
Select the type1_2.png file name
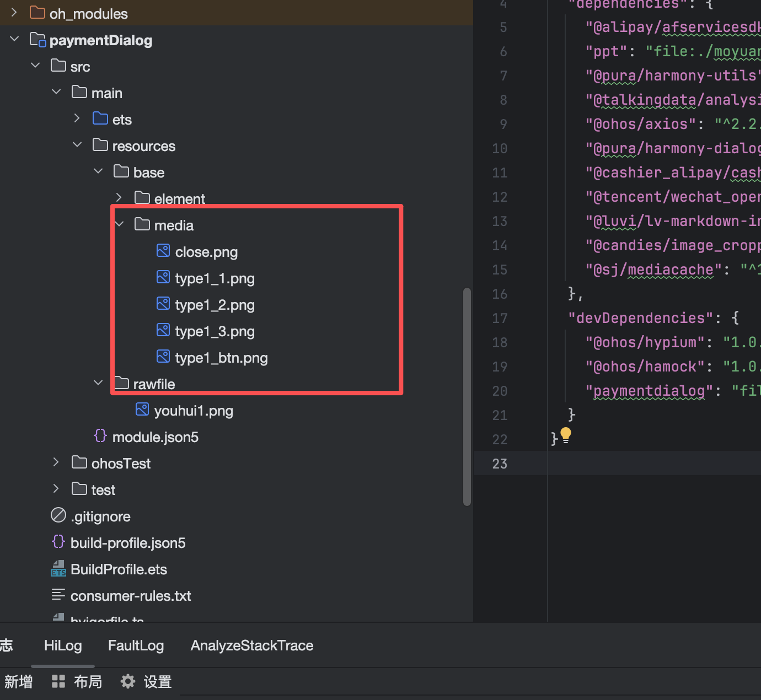coord(215,305)
